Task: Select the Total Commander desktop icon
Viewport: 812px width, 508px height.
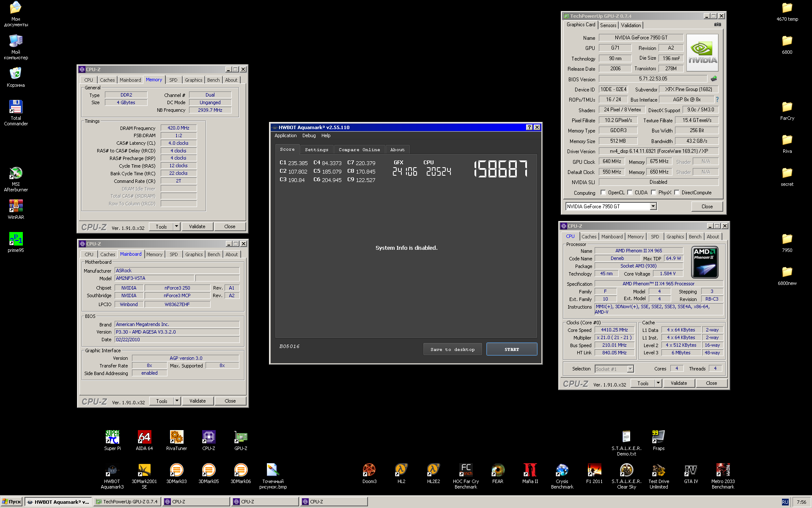Action: click(16, 113)
